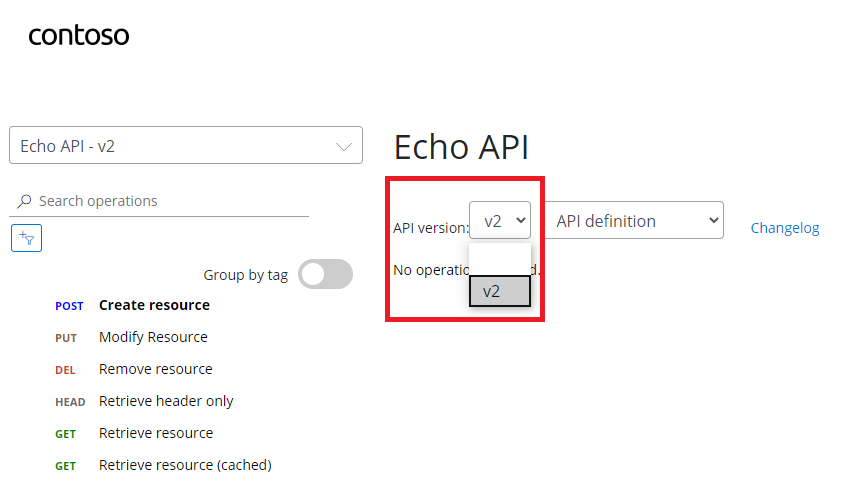Image resolution: width=850 pixels, height=489 pixels.
Task: Click the HEAD method badge
Action: pos(70,402)
